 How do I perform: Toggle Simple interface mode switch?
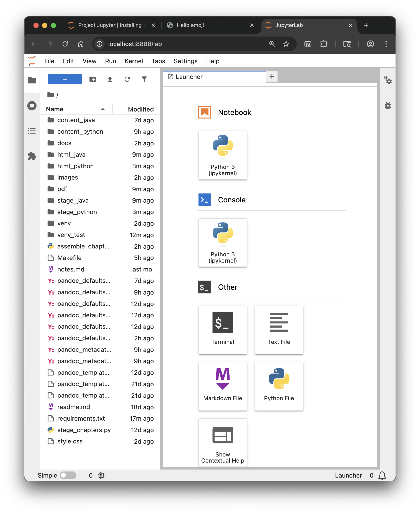68,475
